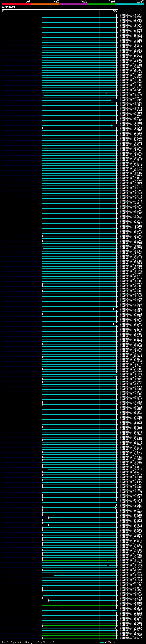Click the query end position 594
Screen dimensions: 146x644
coord(115,11)
